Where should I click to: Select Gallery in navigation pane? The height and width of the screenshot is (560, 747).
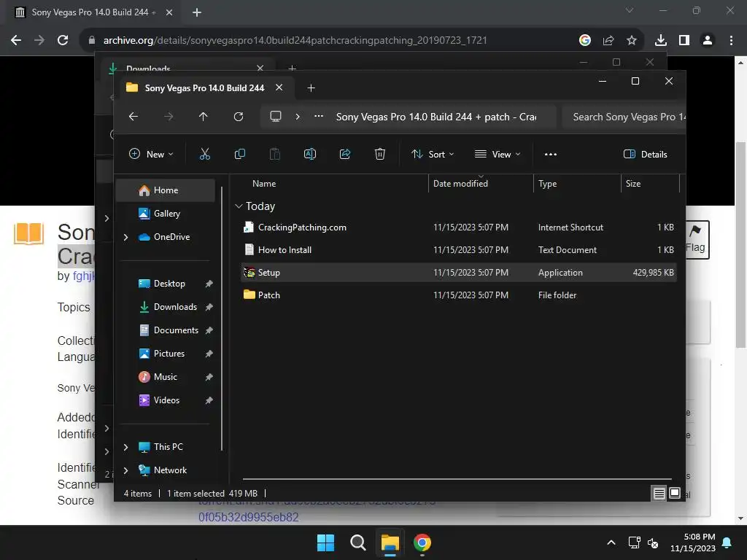coord(166,214)
